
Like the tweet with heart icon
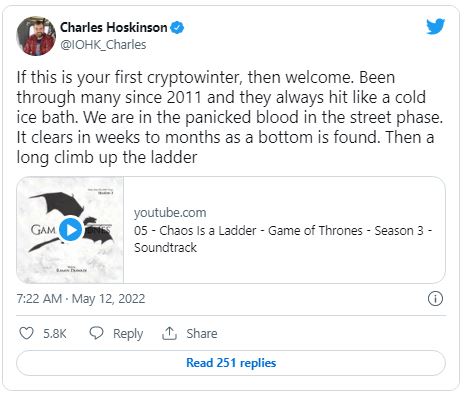coord(26,333)
